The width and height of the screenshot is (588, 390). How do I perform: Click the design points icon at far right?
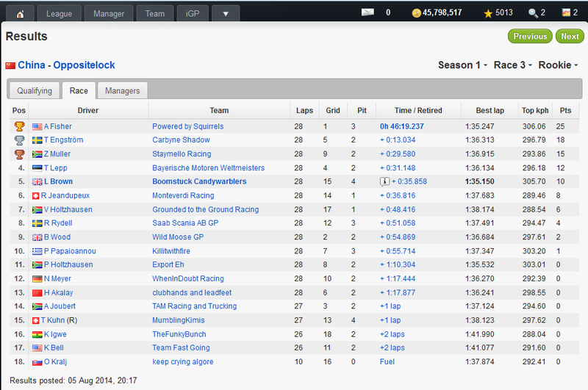[565, 12]
